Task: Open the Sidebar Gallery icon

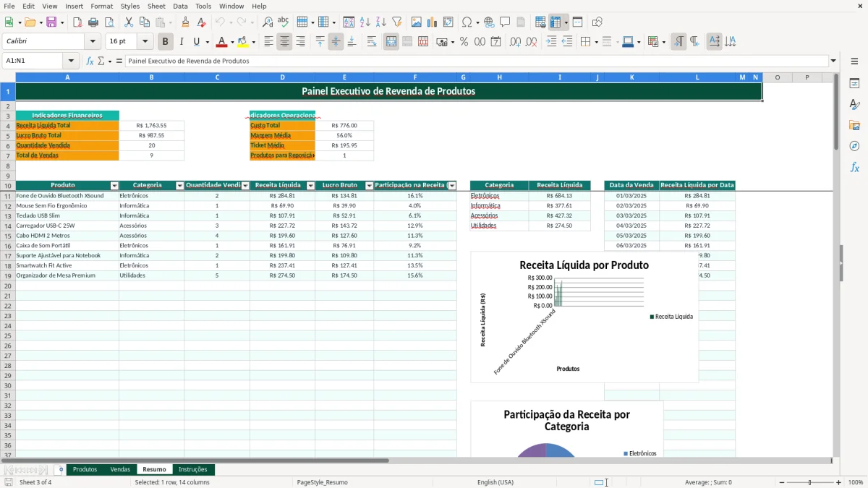Action: (x=854, y=125)
